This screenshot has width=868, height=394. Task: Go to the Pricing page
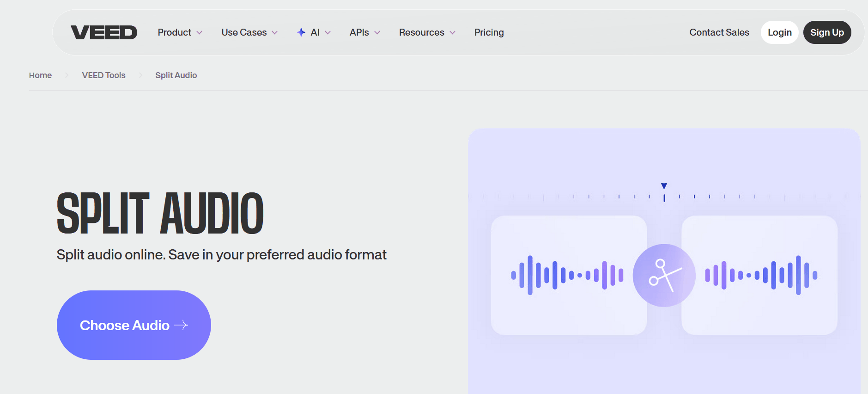point(489,32)
